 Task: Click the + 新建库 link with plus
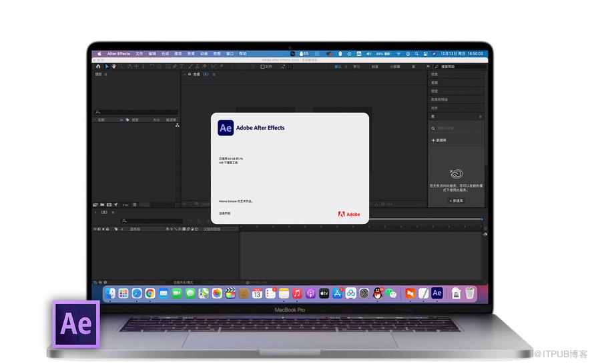(439, 140)
